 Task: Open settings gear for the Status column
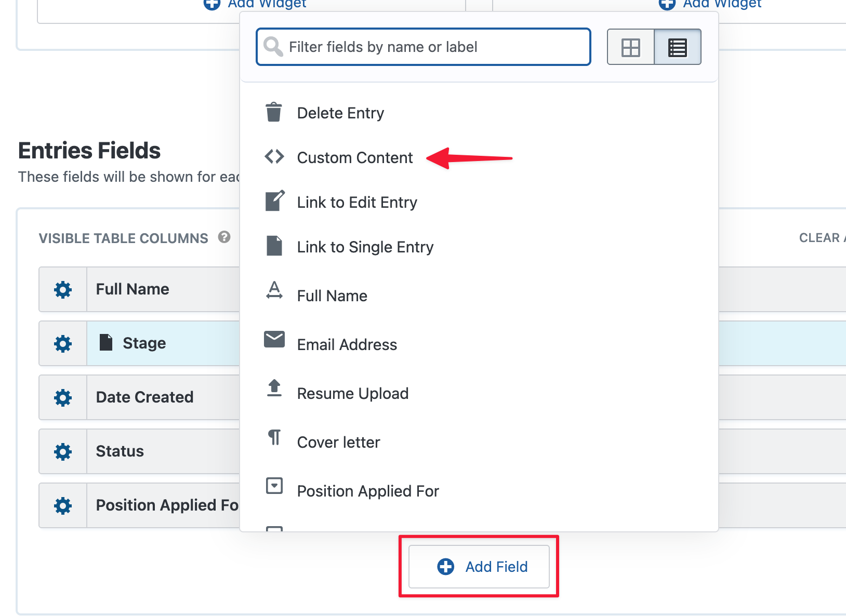tap(62, 451)
